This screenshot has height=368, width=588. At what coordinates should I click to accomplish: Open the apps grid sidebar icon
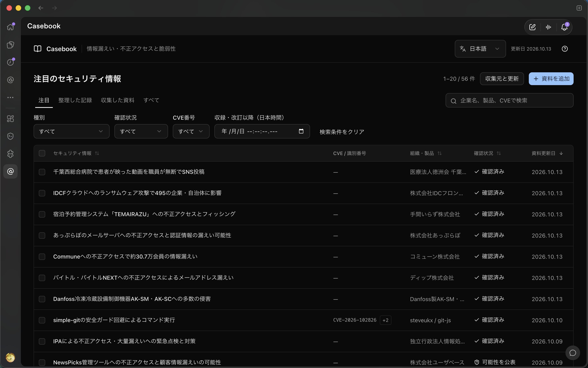coord(10,119)
